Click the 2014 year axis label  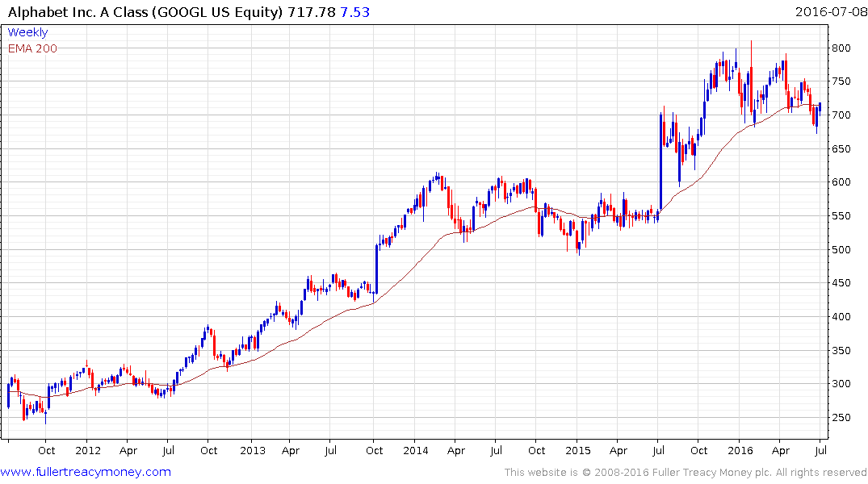coord(416,450)
